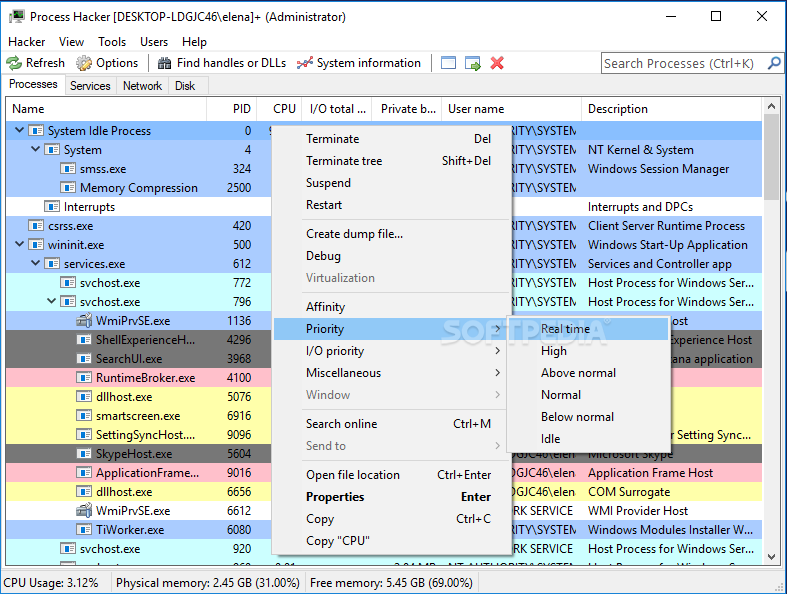Set priority to High
This screenshot has width=787, height=594.
(589, 351)
